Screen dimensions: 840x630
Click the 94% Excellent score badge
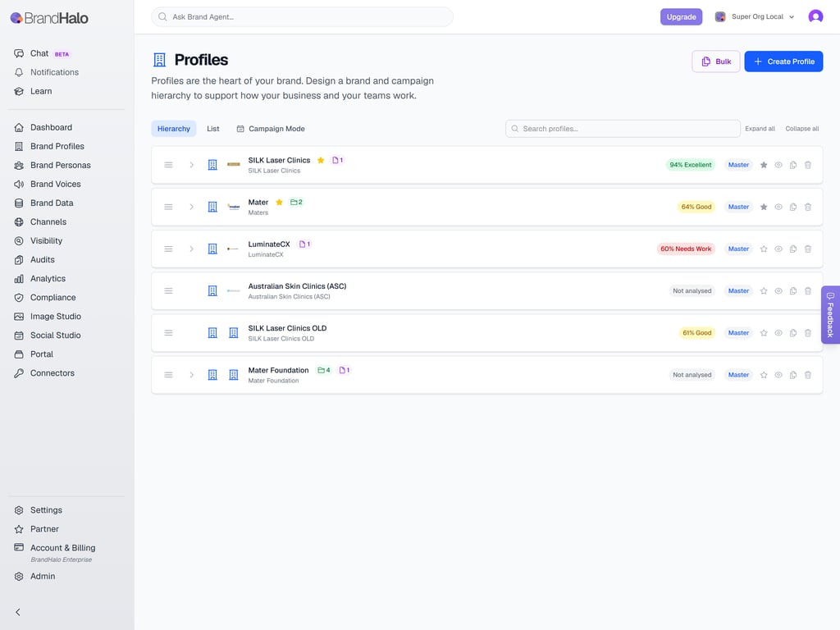click(690, 165)
